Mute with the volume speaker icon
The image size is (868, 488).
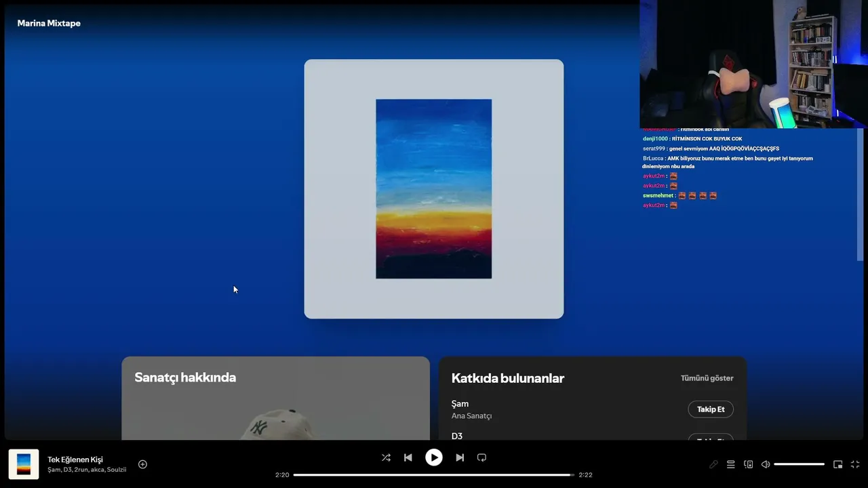pos(766,464)
